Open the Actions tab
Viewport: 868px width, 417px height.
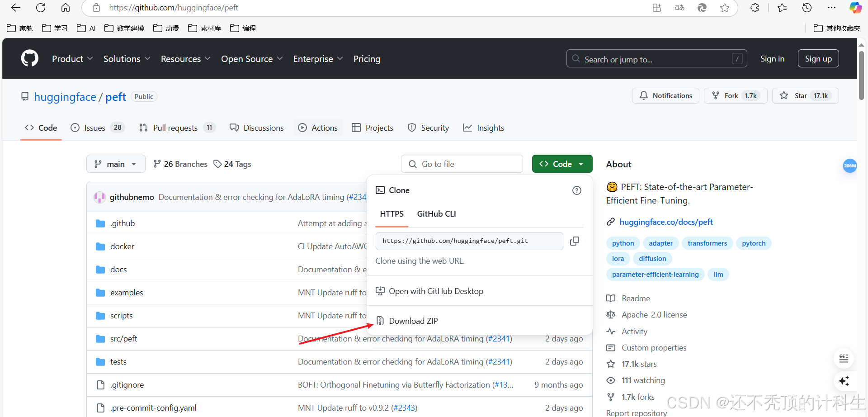click(318, 128)
